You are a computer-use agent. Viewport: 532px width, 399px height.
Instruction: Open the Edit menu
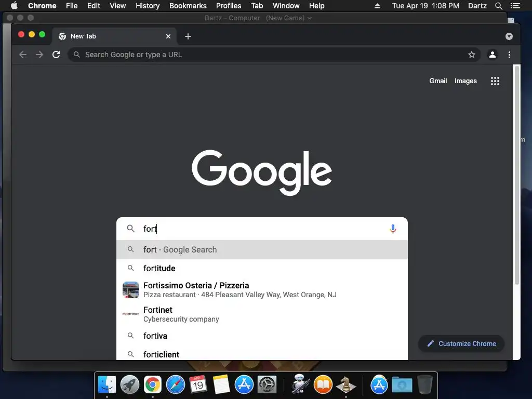pyautogui.click(x=94, y=6)
